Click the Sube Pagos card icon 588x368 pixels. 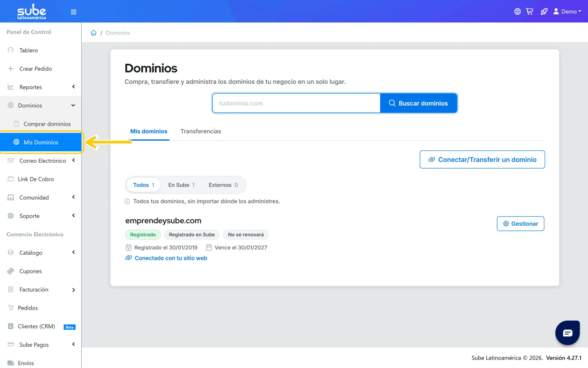tap(11, 344)
